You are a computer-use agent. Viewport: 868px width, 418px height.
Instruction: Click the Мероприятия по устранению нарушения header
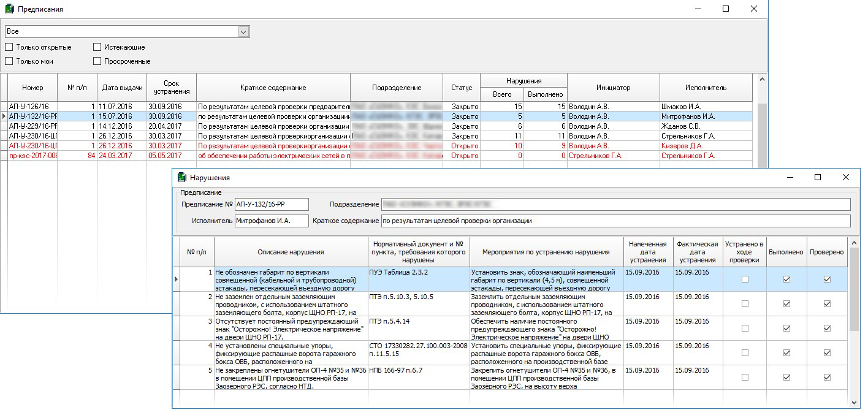(546, 252)
